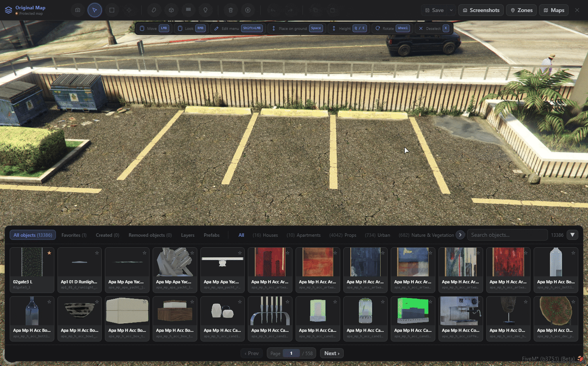Click the paste clipboard icon
Image resolution: width=588 pixels, height=366 pixels.
[332, 10]
